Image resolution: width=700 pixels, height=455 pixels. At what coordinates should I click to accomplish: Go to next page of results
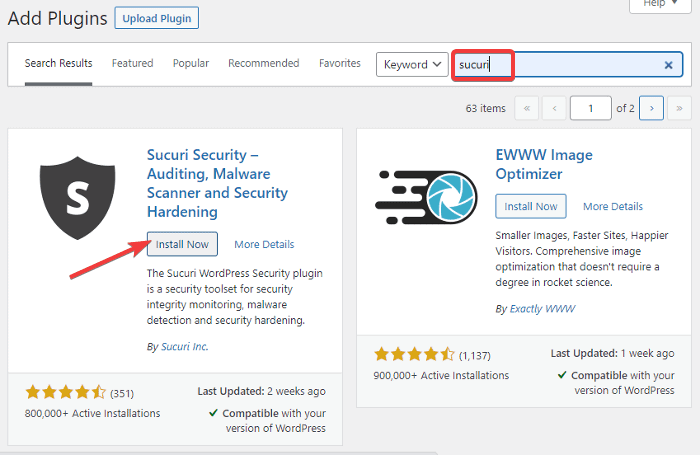652,108
